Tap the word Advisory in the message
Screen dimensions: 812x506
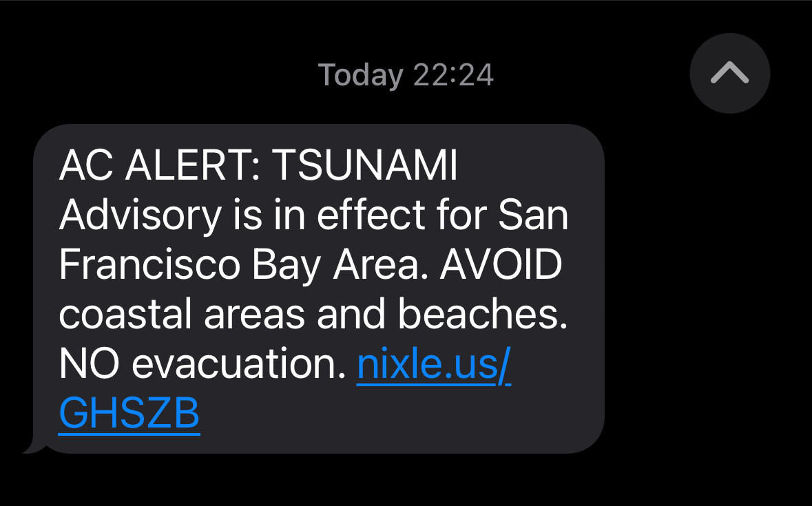tap(140, 215)
